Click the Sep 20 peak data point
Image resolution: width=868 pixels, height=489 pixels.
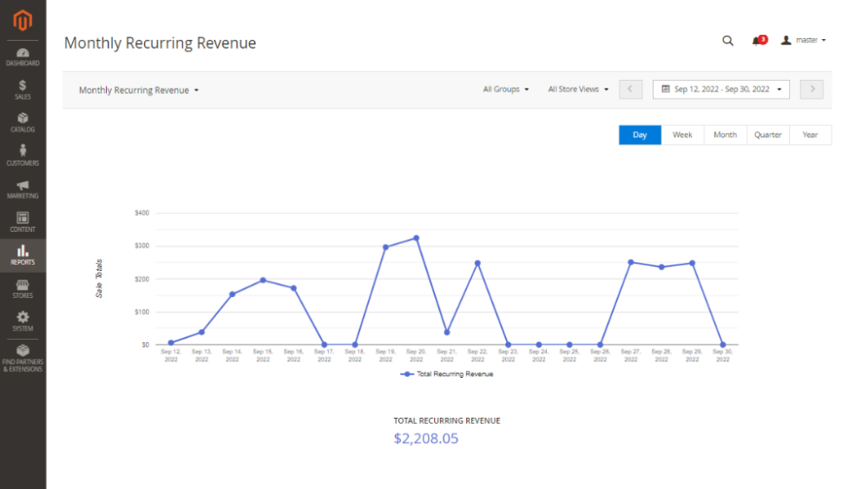coord(417,238)
